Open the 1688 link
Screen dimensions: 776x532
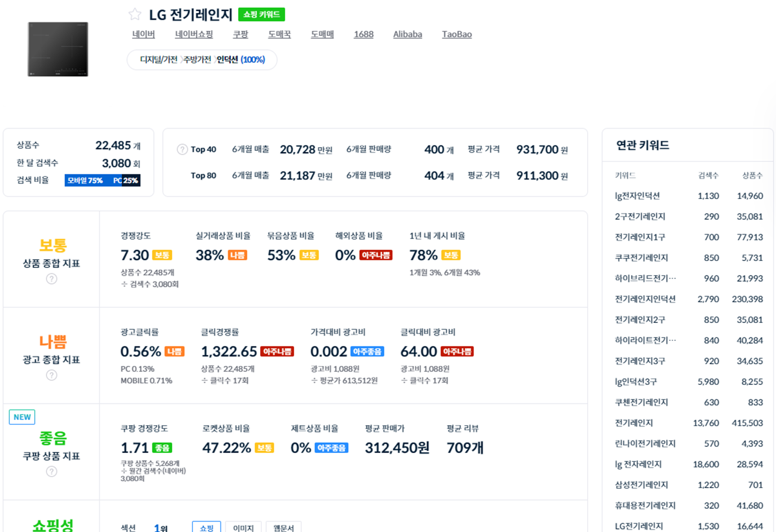(x=363, y=34)
